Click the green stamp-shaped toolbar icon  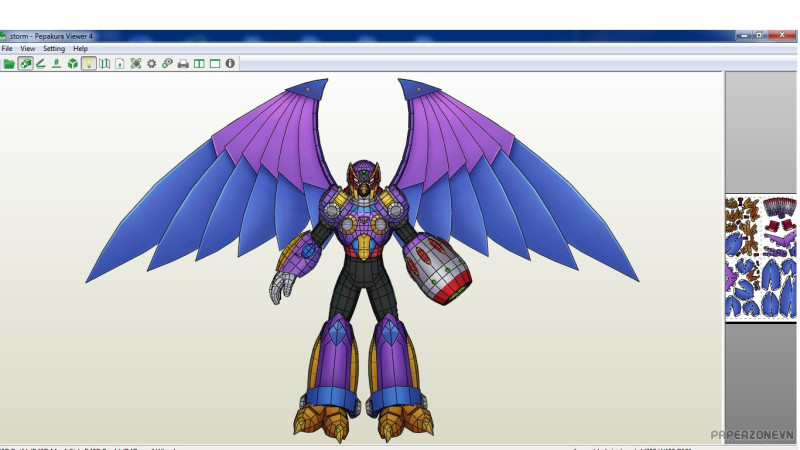click(x=57, y=64)
